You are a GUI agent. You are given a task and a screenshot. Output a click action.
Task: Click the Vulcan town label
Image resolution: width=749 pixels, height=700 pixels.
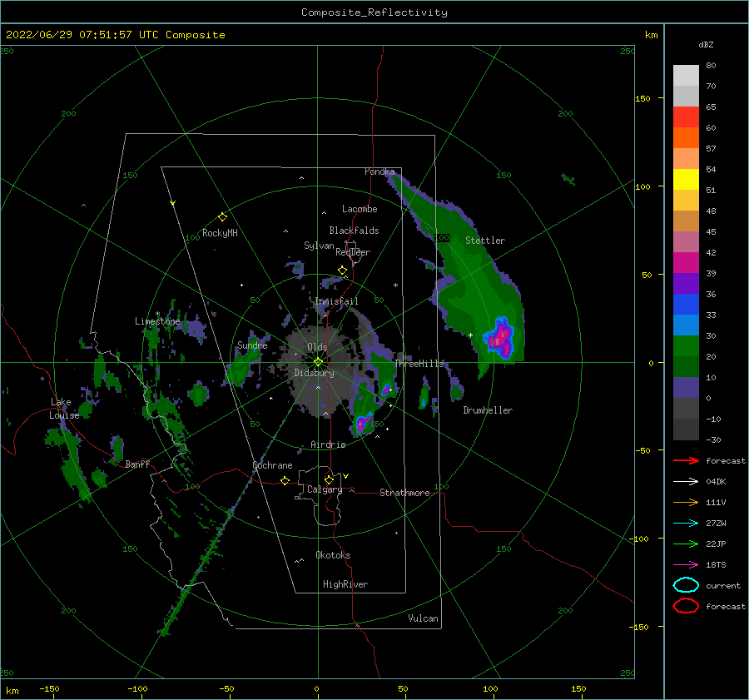(424, 618)
